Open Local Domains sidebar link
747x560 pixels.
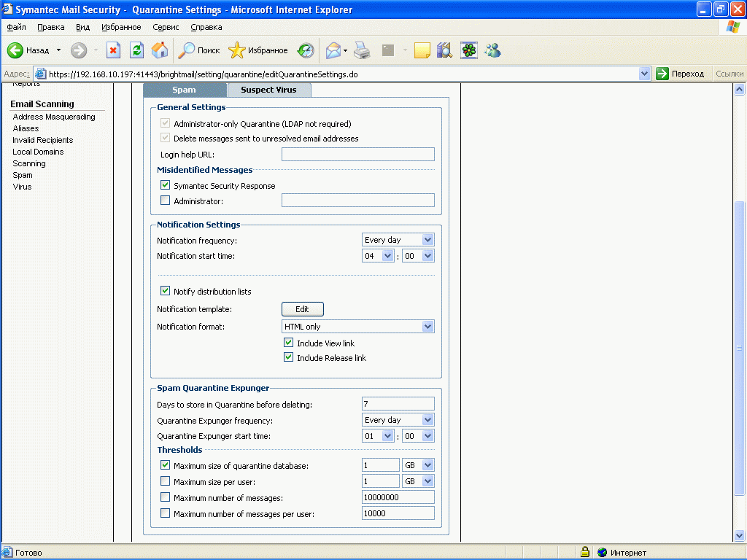click(38, 152)
